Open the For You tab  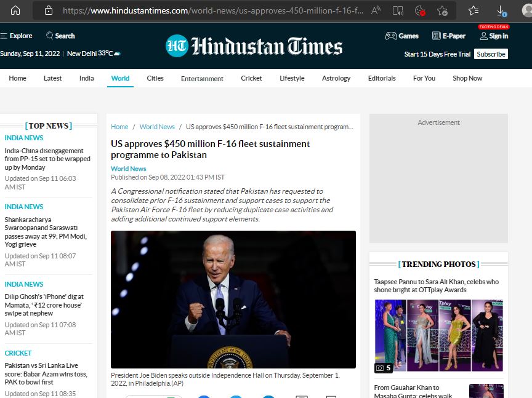click(x=424, y=78)
